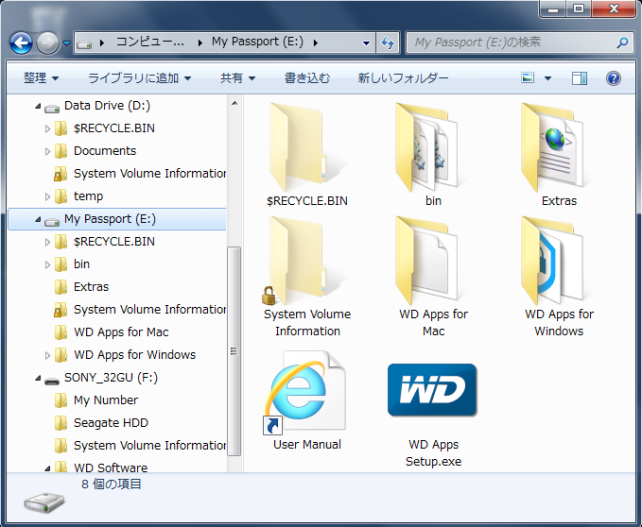Collapse the Data Drive (D:) node

pos(38,106)
